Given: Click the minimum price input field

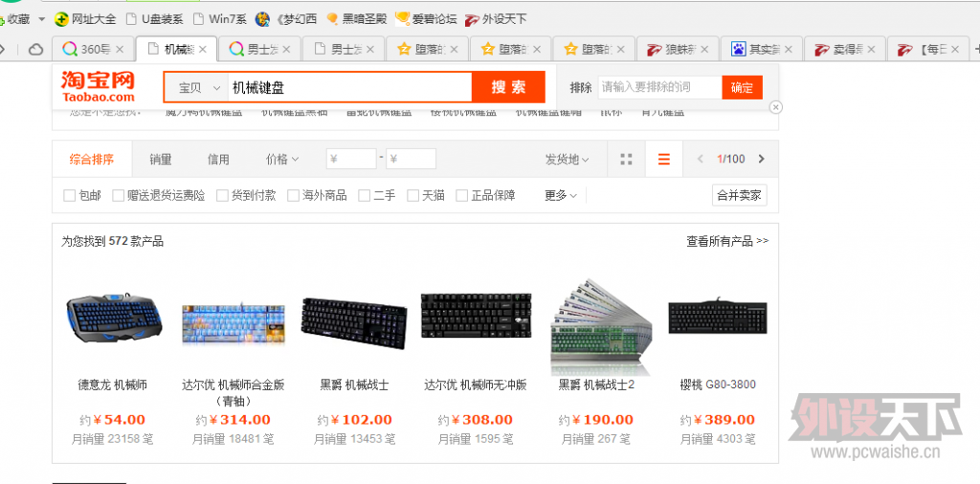Looking at the screenshot, I should [x=351, y=159].
